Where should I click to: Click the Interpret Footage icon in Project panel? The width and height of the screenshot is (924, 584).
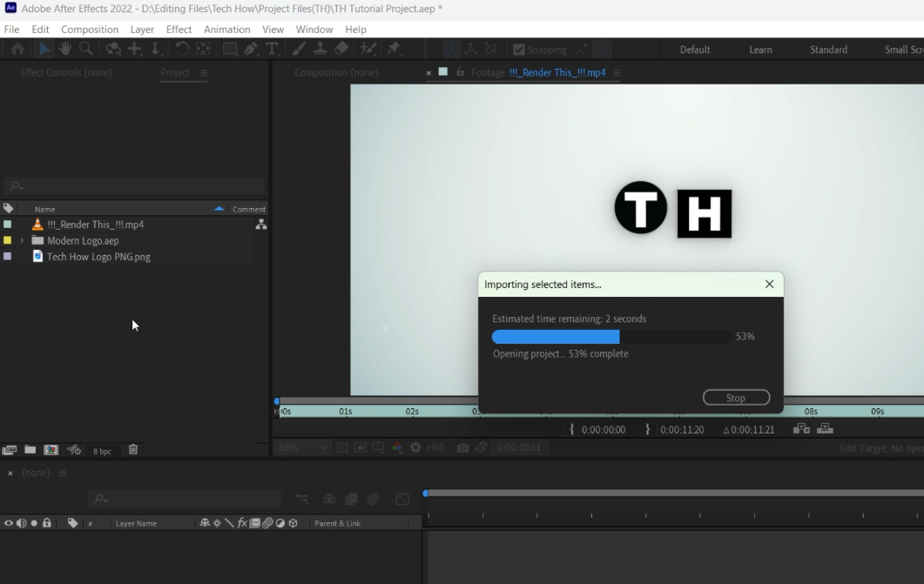coord(9,450)
